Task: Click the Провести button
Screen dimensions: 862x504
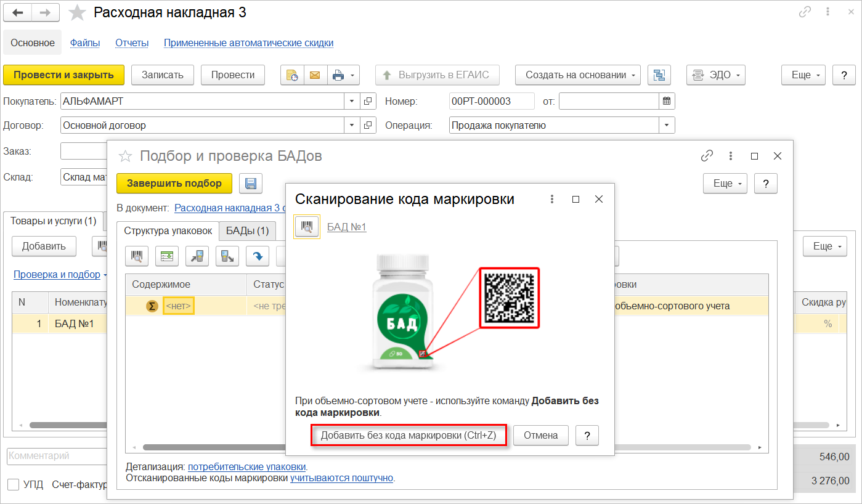Action: [233, 75]
